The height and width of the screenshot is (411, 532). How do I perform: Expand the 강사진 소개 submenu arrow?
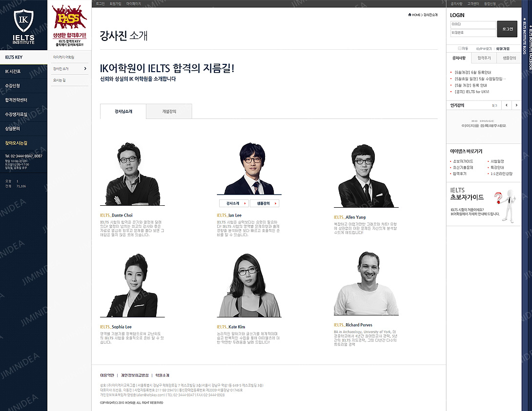(85, 69)
